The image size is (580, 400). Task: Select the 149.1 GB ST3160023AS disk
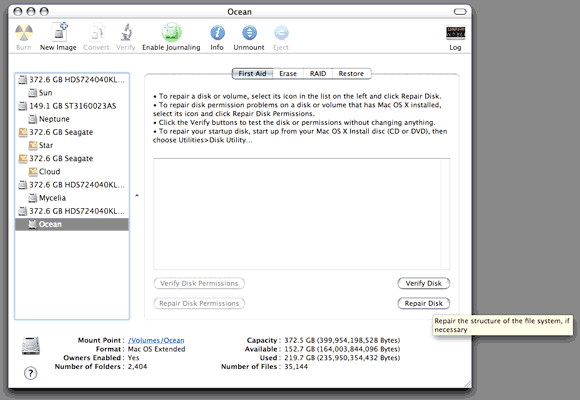(x=72, y=106)
